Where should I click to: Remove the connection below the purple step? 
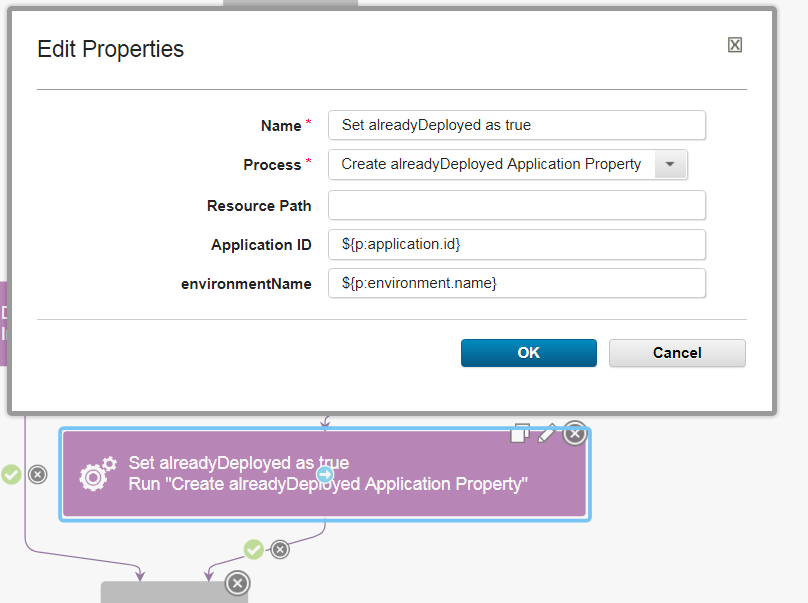click(x=280, y=549)
